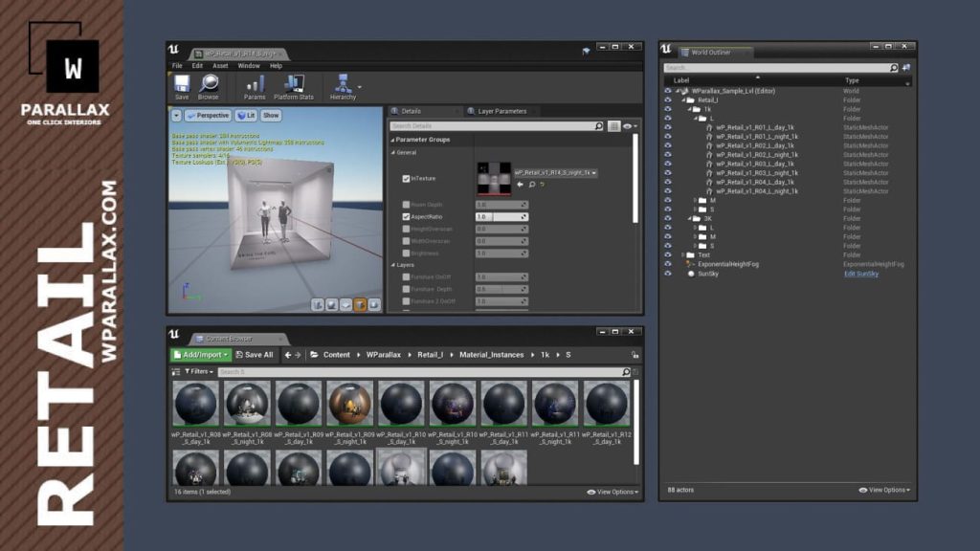This screenshot has height=551, width=980.
Task: Toggle SunSky visibility eye icon
Action: pyautogui.click(x=667, y=274)
